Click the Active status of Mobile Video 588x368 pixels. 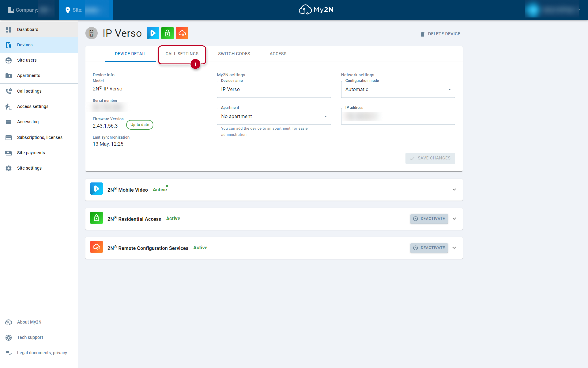pyautogui.click(x=160, y=190)
